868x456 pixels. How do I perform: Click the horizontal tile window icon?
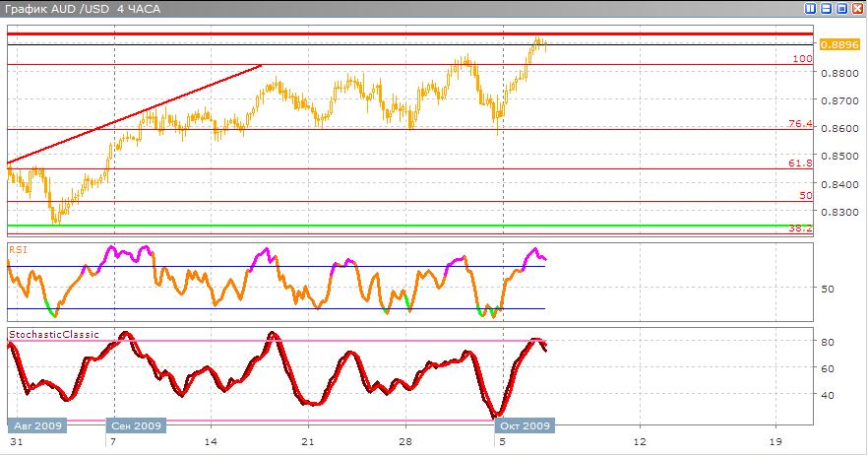[826, 8]
